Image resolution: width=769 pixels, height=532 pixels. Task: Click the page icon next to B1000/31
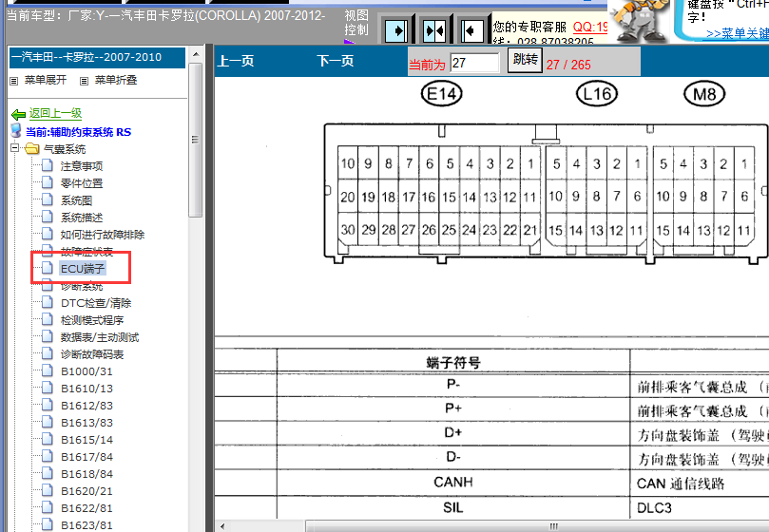coord(48,371)
